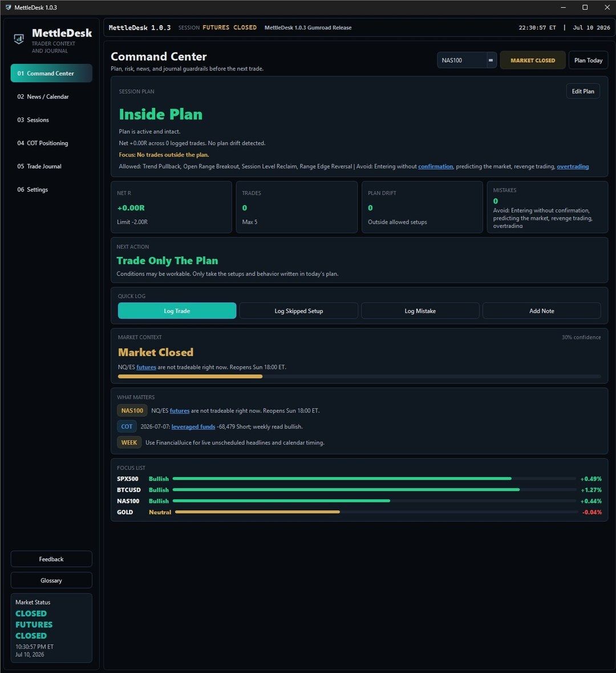Click the market context confidence progress bar
The height and width of the screenshot is (673, 616).
(359, 376)
